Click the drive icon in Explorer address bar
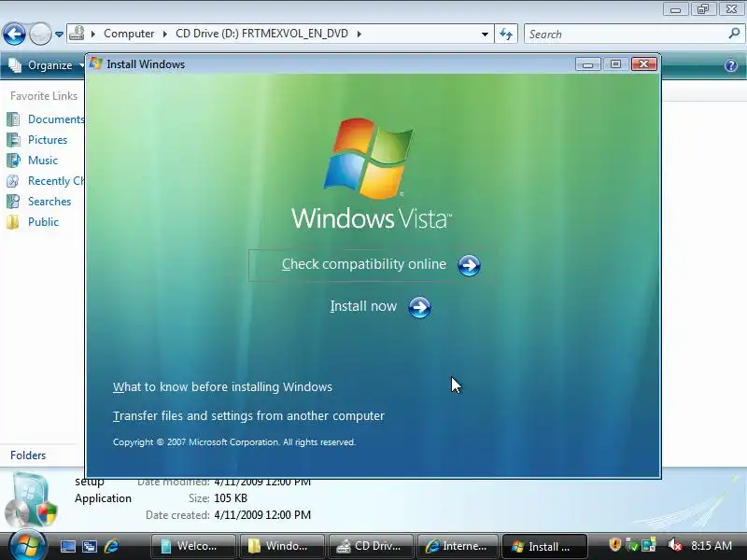The width and height of the screenshot is (747, 560). 77,34
